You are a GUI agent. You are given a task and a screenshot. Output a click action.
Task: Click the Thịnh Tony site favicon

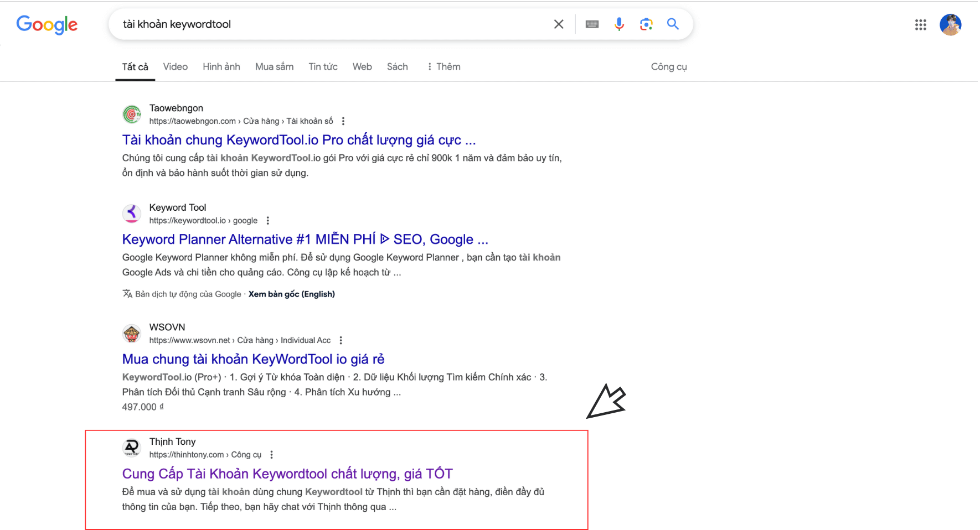coord(132,448)
